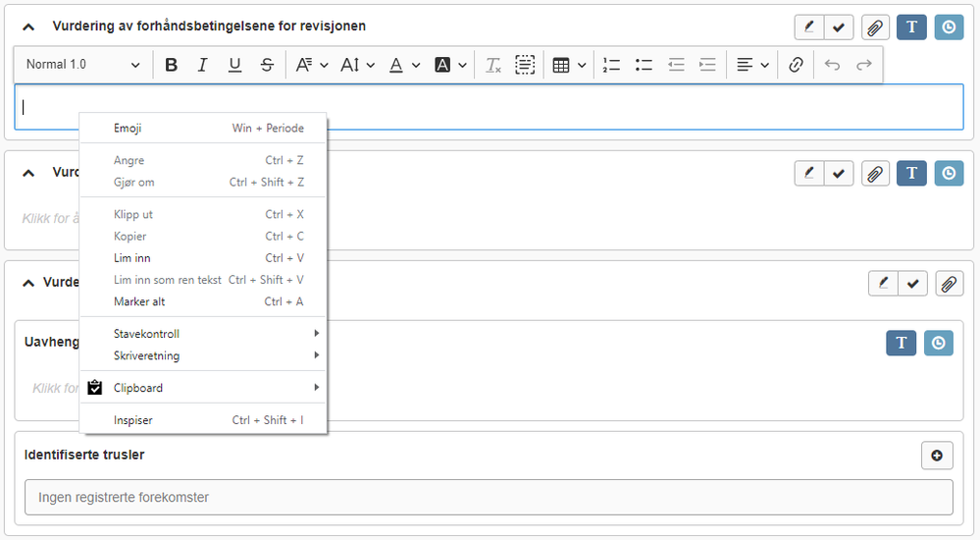Toggle the checkmark button in first section
Viewport: 980px width, 540px height.
pos(839,27)
